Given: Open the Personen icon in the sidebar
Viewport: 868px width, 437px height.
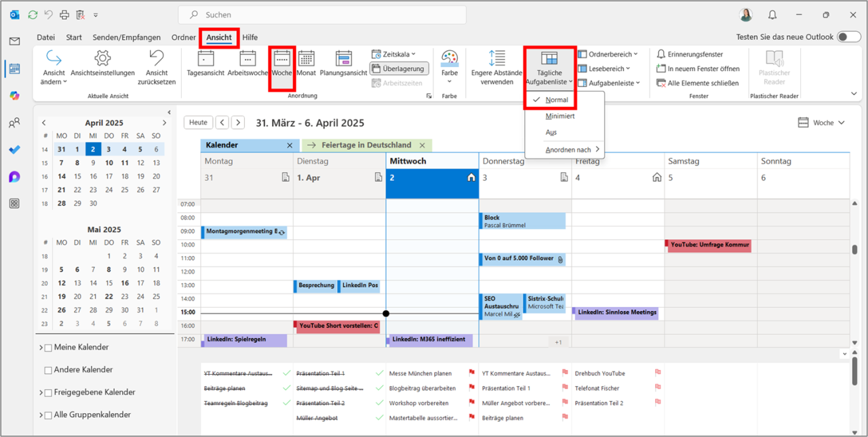Looking at the screenshot, I should coord(14,122).
